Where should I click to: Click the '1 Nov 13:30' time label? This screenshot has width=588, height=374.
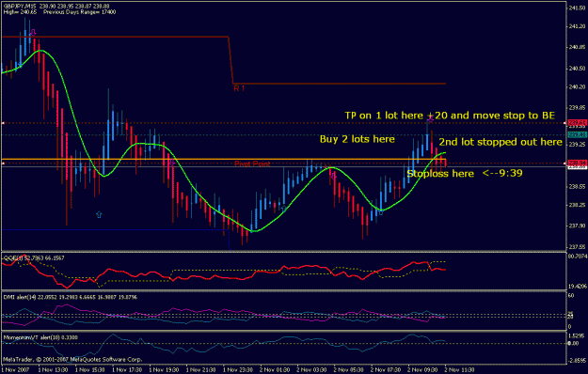point(53,370)
